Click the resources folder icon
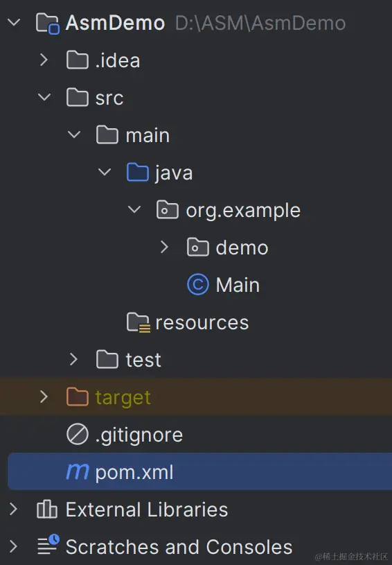This screenshot has height=565, width=392. 139,322
